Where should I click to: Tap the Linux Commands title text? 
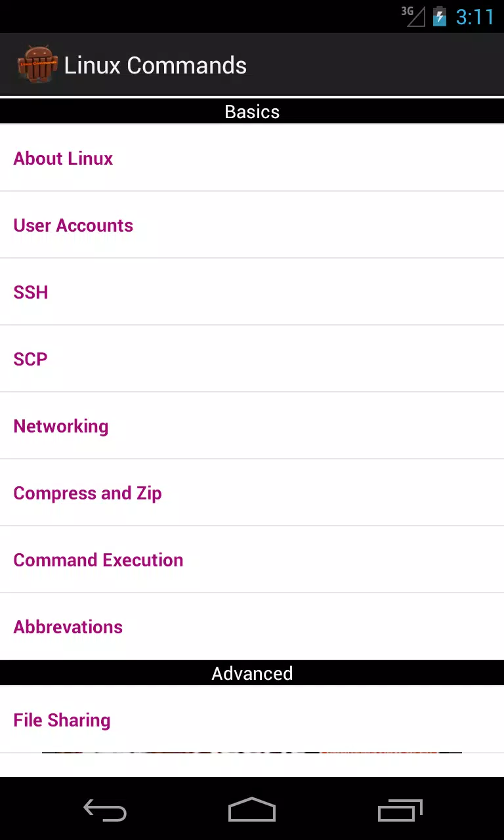[156, 65]
